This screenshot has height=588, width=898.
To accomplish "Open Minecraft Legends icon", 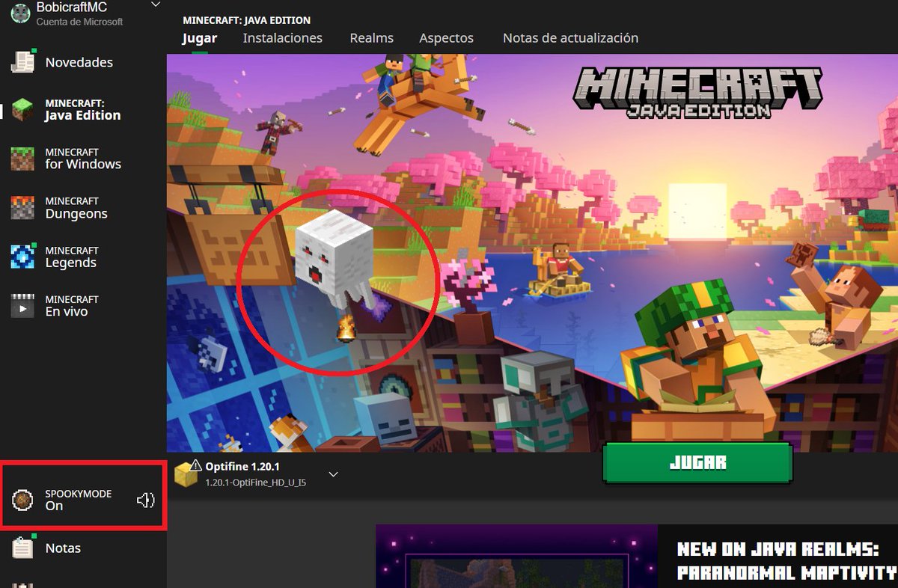I will (x=22, y=257).
